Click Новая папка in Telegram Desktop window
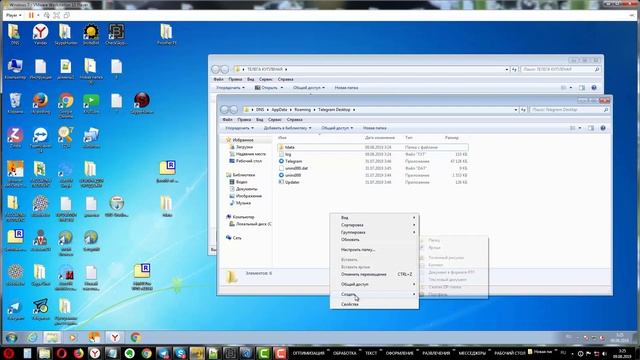Screen dimensions: 640x360 coord(375,128)
